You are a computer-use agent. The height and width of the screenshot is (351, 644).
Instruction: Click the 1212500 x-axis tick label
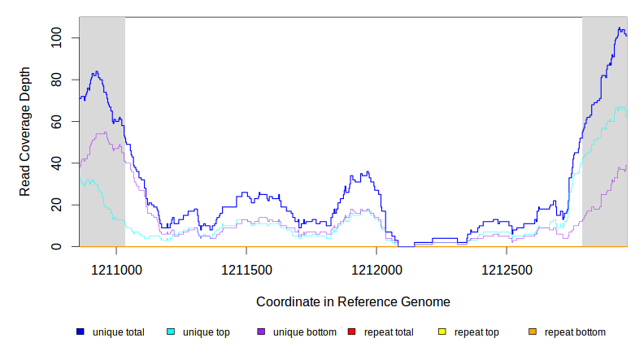tap(507, 269)
